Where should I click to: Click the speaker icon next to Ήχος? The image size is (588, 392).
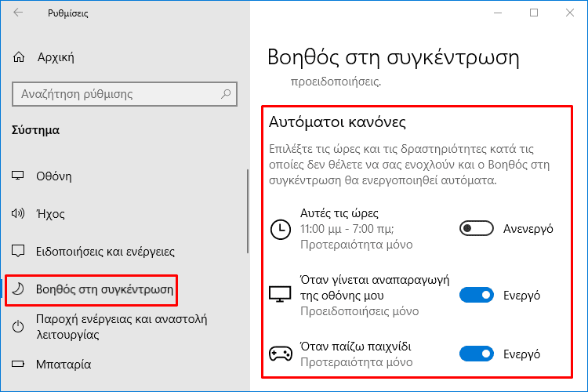click(18, 213)
